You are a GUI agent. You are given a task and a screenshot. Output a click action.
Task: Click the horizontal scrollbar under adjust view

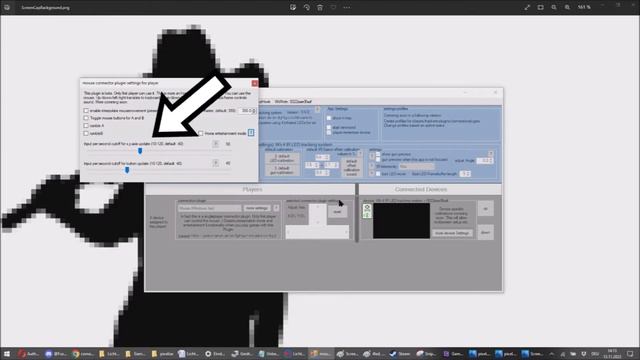[317, 232]
